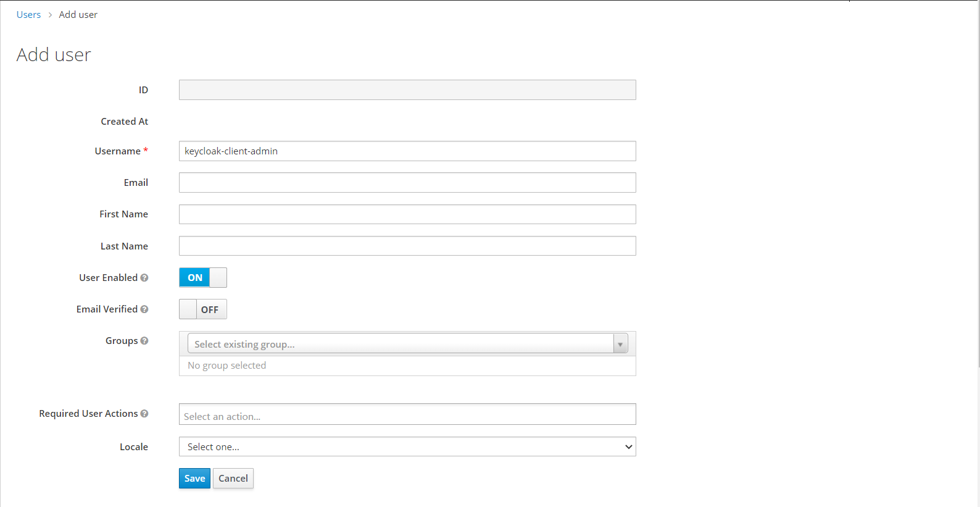Open the Select an action field
Image resolution: width=980 pixels, height=507 pixels.
(x=407, y=414)
